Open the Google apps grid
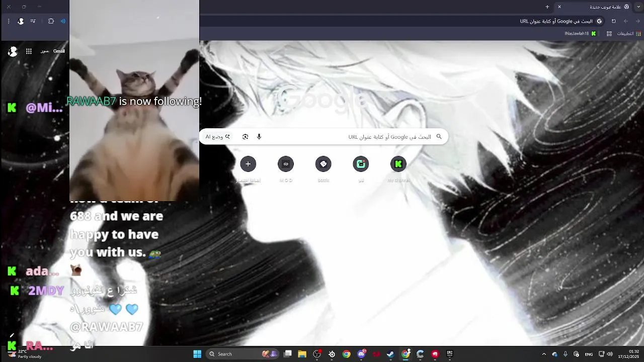 pos(29,51)
